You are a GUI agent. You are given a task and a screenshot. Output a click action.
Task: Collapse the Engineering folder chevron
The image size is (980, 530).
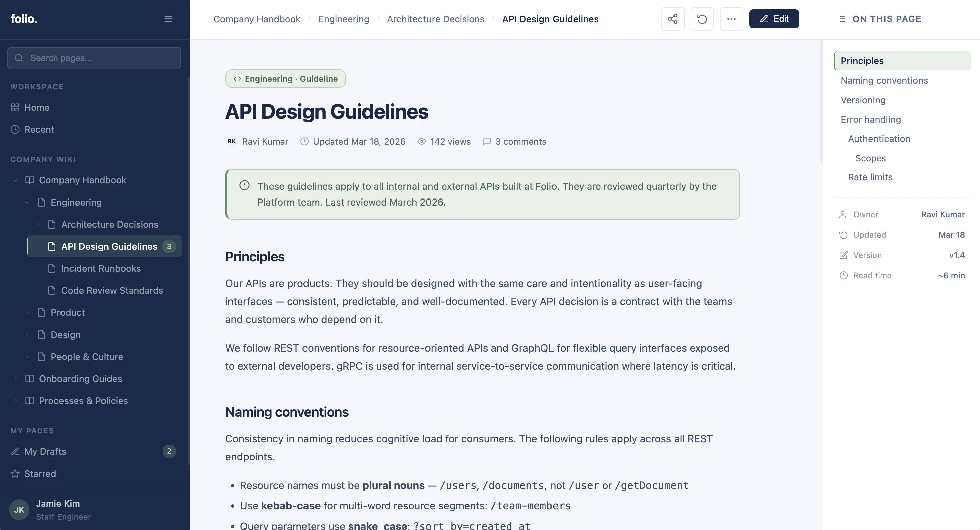(27, 203)
